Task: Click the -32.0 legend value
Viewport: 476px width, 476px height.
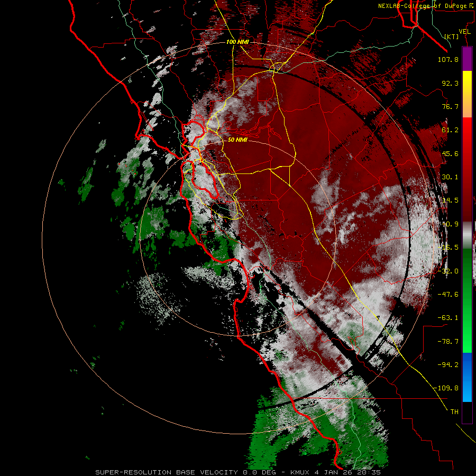Action: tap(448, 271)
